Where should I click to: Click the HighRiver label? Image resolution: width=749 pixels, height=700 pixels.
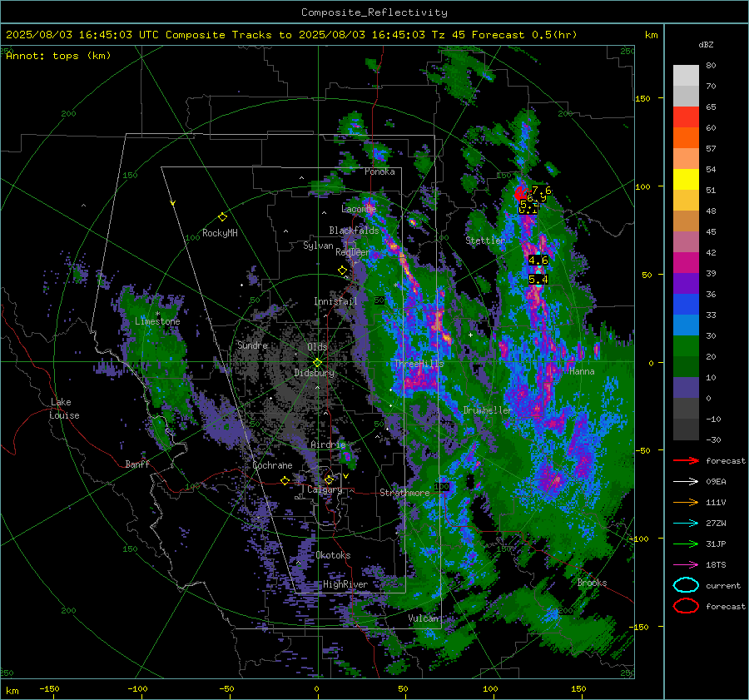coord(345,584)
